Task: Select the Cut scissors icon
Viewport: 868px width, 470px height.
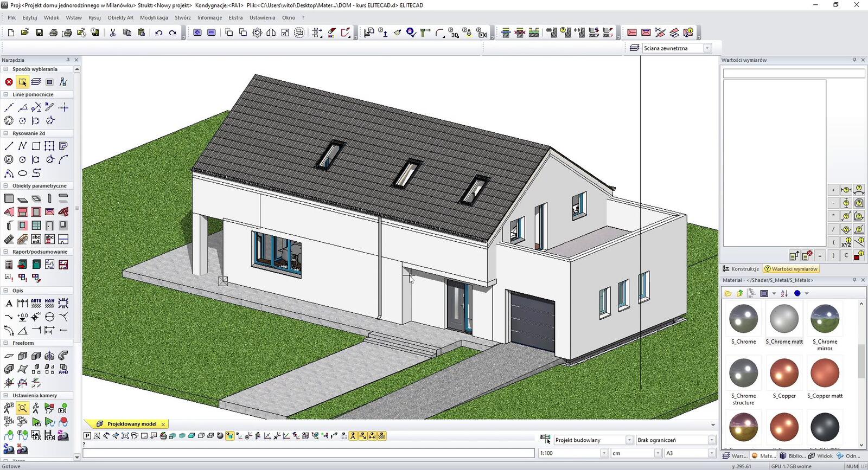Action: coord(113,33)
